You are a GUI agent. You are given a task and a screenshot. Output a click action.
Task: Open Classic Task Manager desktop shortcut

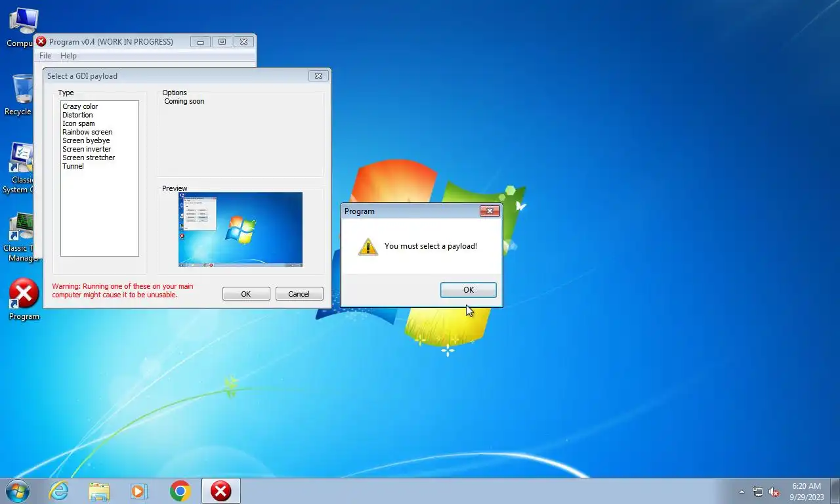click(21, 237)
